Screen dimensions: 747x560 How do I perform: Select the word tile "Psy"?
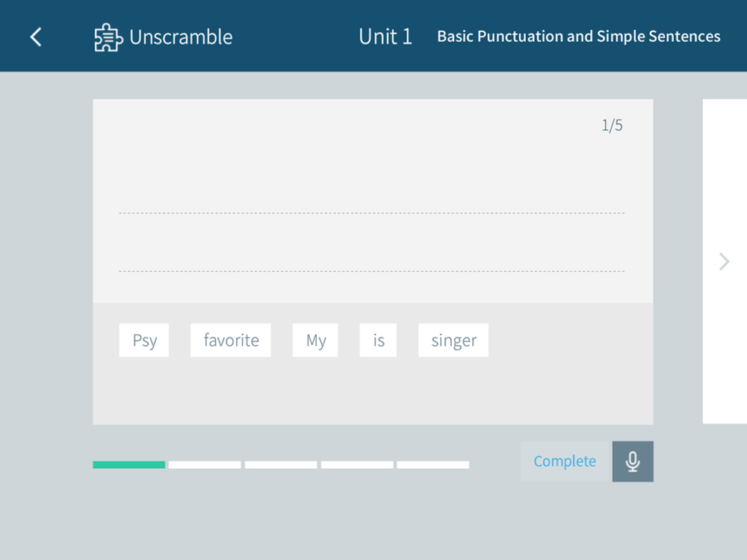point(144,340)
